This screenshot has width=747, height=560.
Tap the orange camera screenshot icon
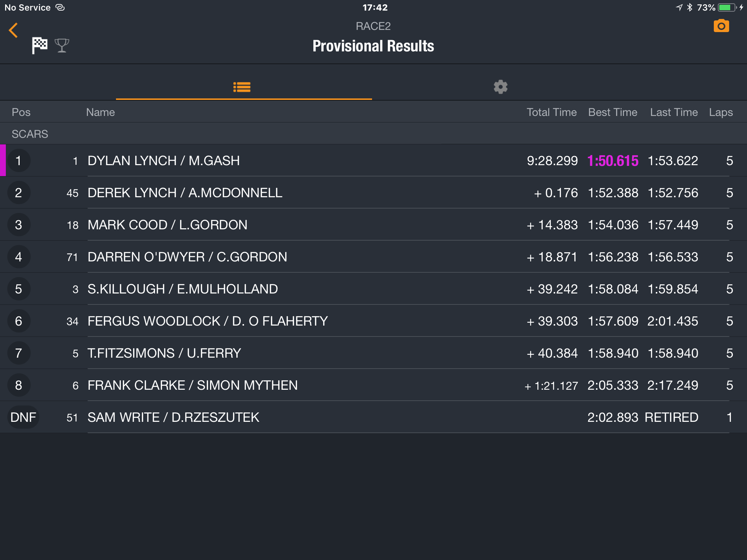click(x=721, y=26)
